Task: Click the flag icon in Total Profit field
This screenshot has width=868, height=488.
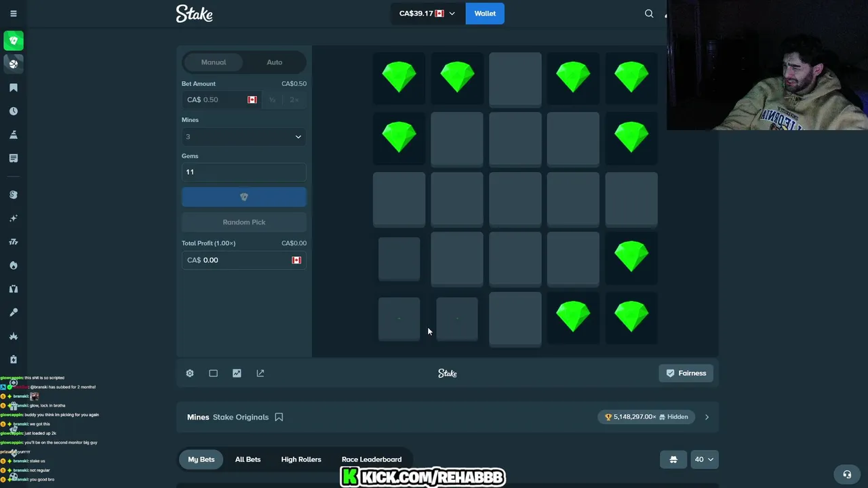Action: [x=296, y=260]
